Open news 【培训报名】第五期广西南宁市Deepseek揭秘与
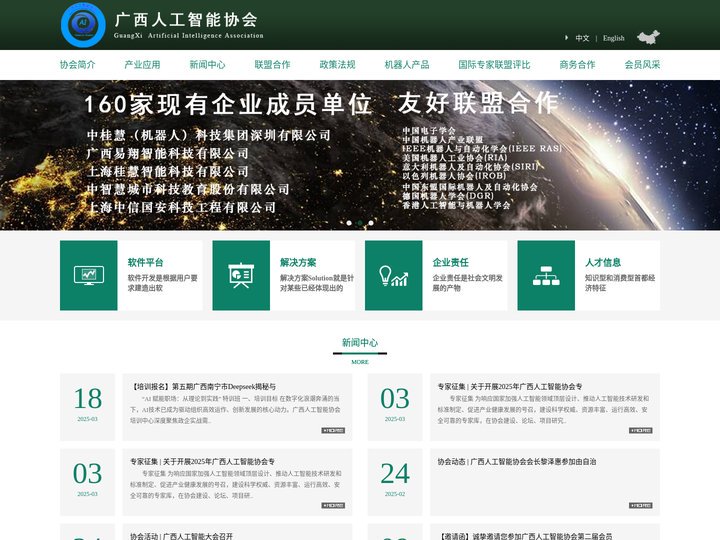Image resolution: width=720 pixels, height=540 pixels. tap(202, 387)
